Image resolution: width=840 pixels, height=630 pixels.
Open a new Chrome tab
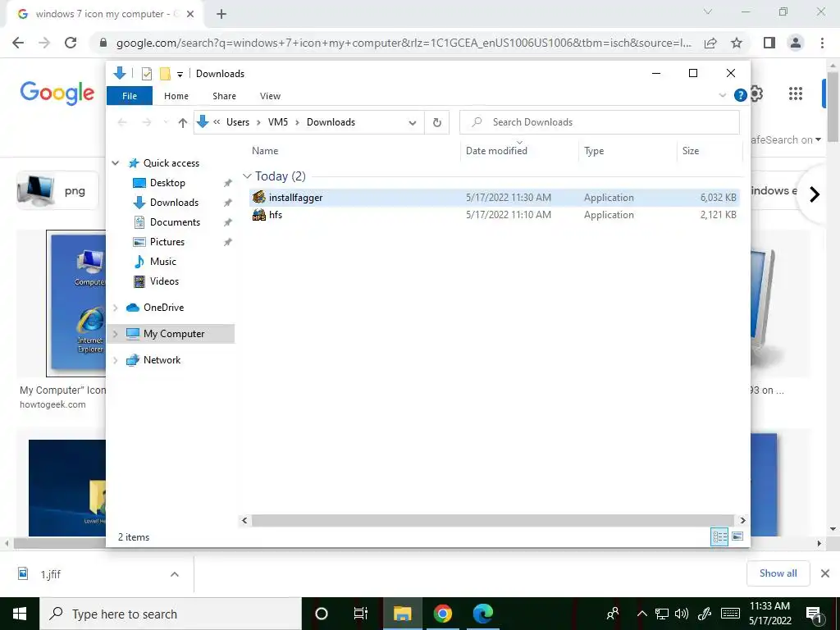pyautogui.click(x=221, y=14)
